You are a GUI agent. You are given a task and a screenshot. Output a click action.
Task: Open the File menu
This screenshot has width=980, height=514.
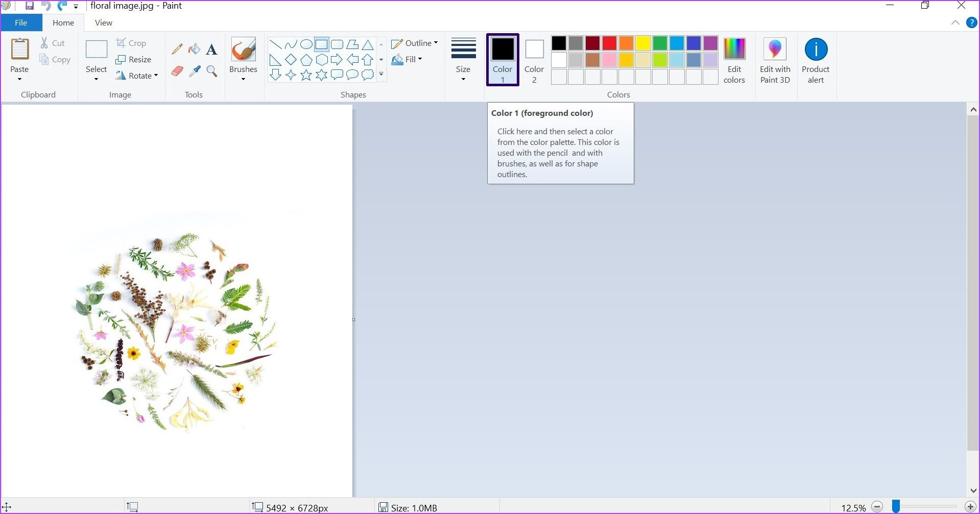coord(21,22)
